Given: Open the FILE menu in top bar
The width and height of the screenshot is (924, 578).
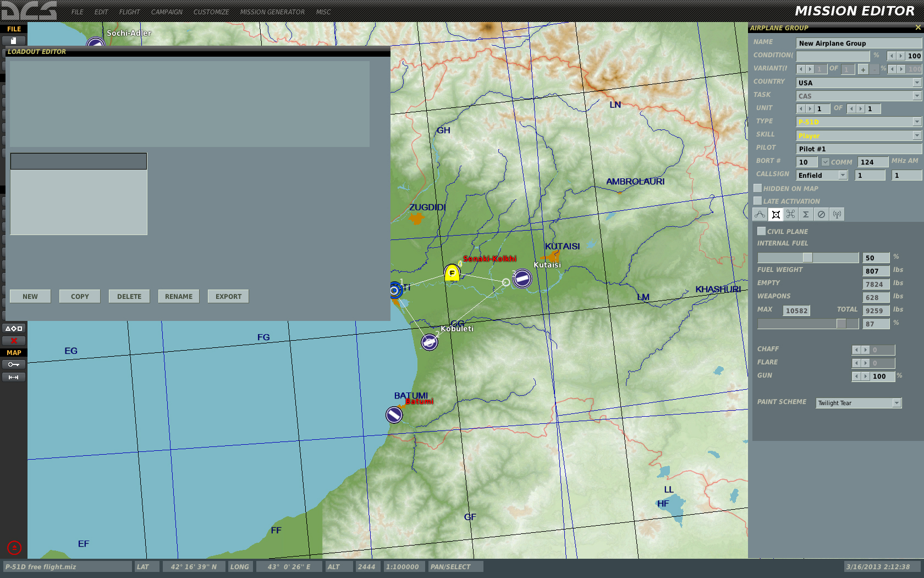Looking at the screenshot, I should coord(78,12).
